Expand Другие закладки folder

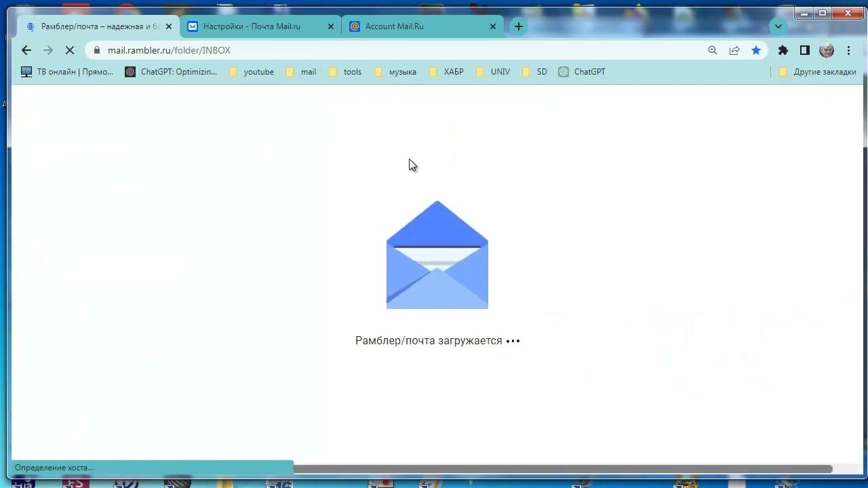click(817, 72)
